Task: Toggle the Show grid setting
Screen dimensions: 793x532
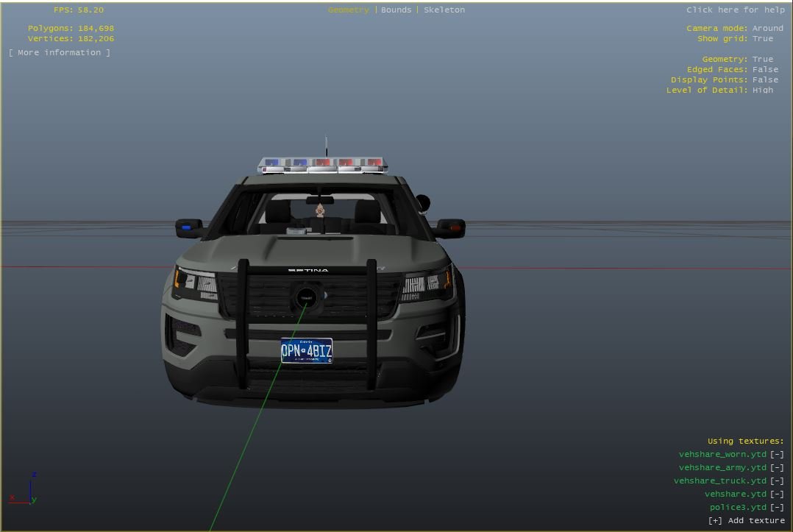Action: click(762, 38)
